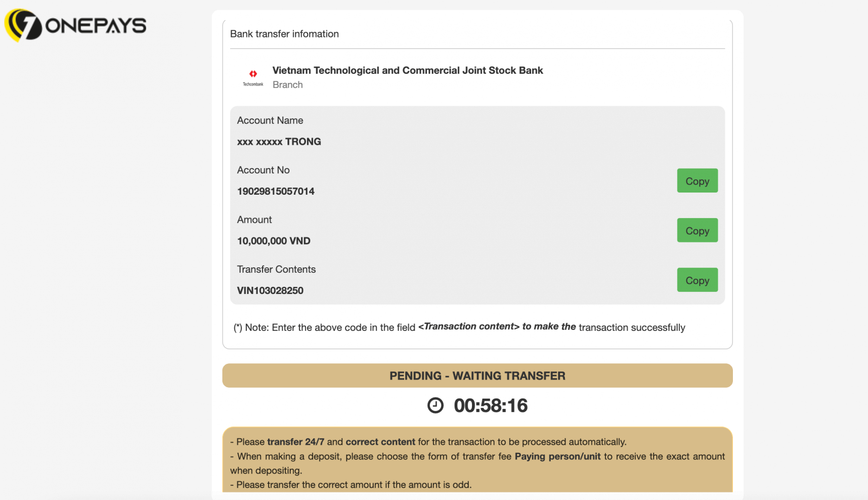Viewport: 868px width, 500px height.
Task: Click the Pending - Waiting Transfer banner
Action: [477, 376]
